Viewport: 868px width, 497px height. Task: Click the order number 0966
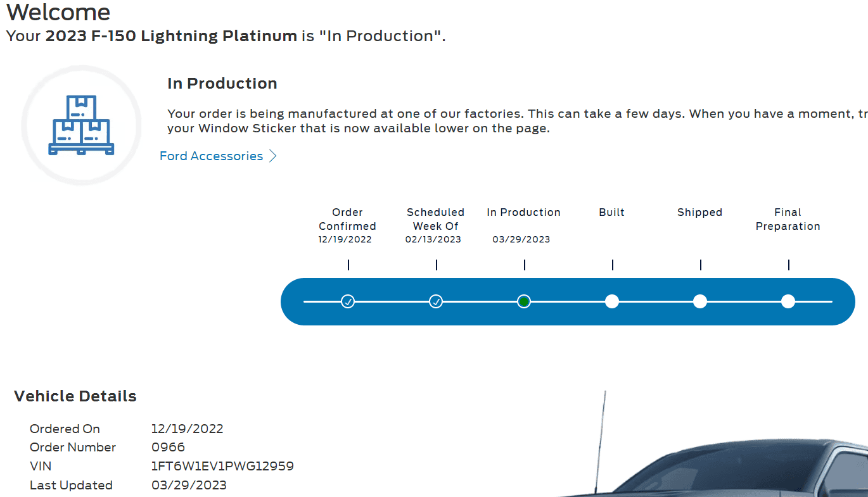[x=168, y=448]
